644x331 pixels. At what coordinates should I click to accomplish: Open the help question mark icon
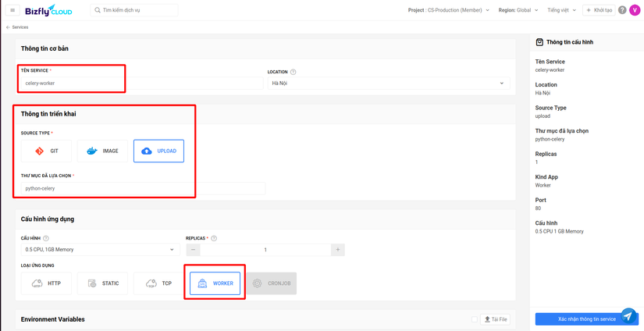point(623,10)
